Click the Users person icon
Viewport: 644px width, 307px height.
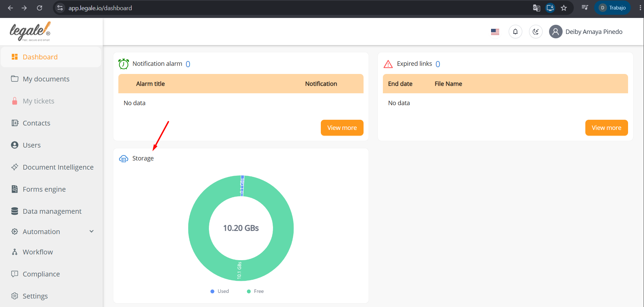[15, 145]
